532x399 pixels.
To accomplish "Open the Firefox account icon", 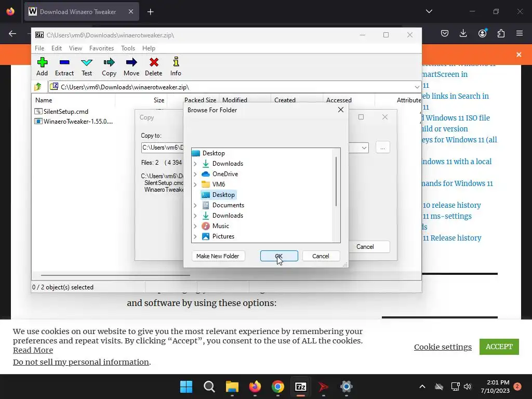I will (482, 33).
